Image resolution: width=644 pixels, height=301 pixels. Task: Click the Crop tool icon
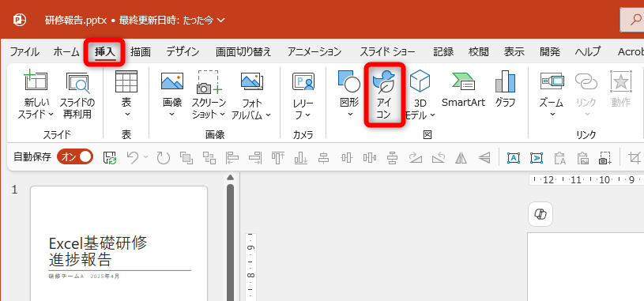click(635, 157)
